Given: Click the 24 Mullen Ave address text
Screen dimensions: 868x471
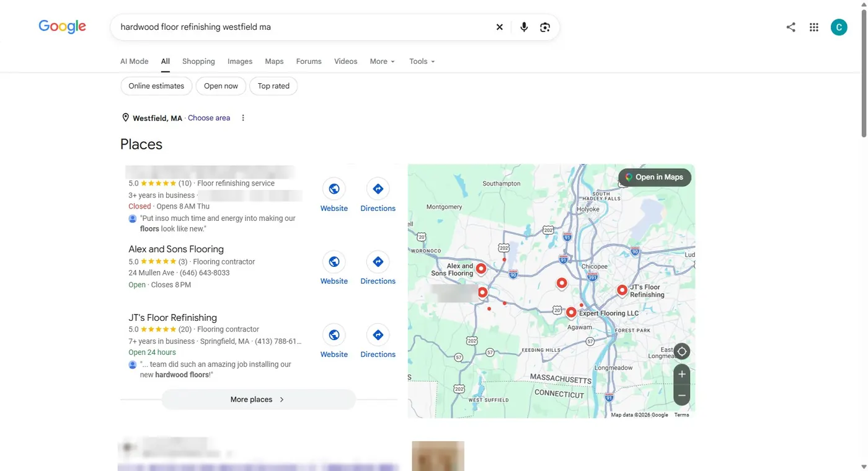Looking at the screenshot, I should (x=152, y=272).
